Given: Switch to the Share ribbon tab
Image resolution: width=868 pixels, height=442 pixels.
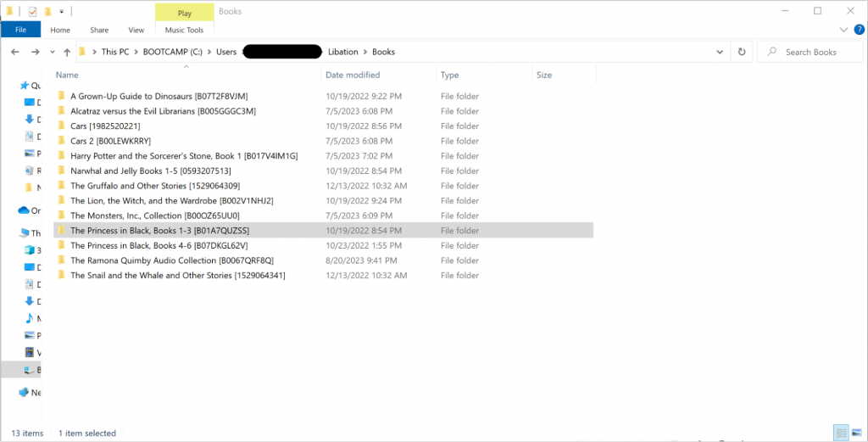Looking at the screenshot, I should tap(100, 30).
